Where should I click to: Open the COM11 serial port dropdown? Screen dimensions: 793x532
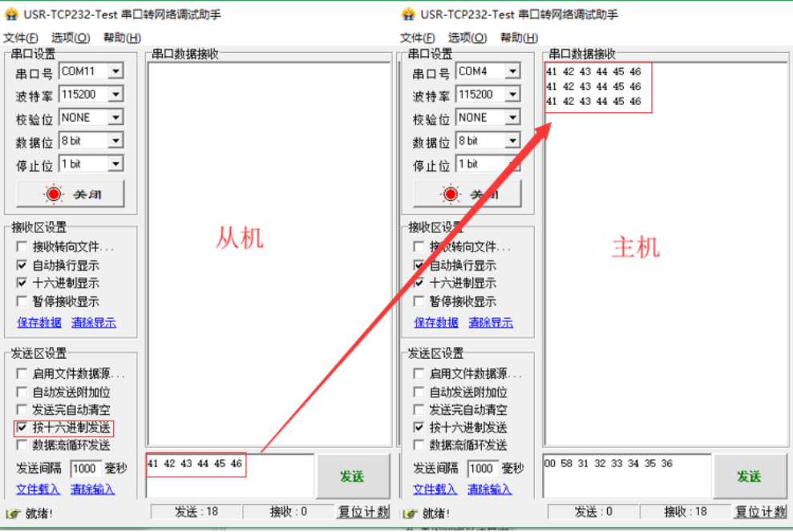point(115,71)
